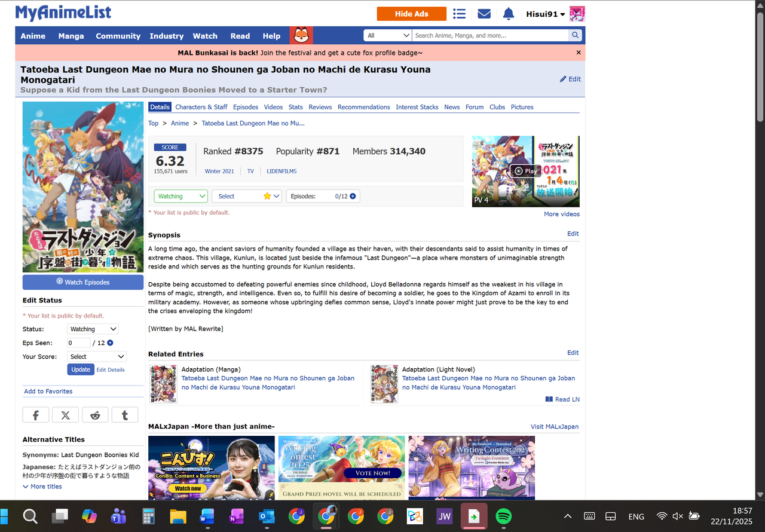Viewport: 765px width, 532px height.
Task: Click the Edit pencil beside the title
Action: click(570, 79)
